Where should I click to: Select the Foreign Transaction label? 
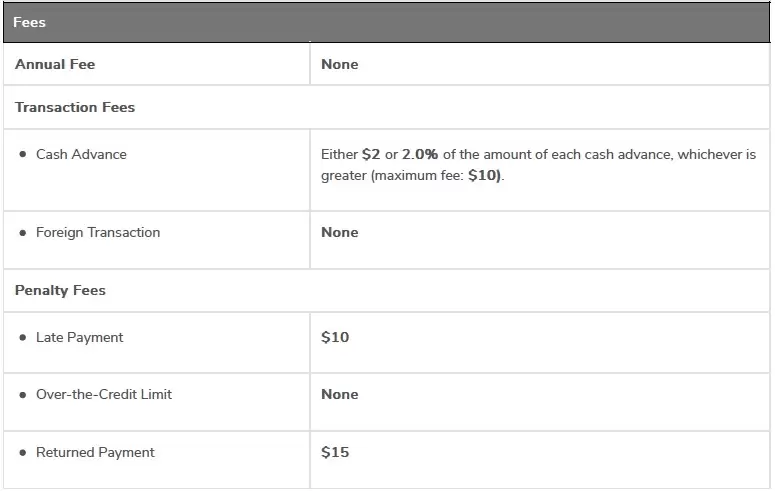pyautogui.click(x=98, y=232)
